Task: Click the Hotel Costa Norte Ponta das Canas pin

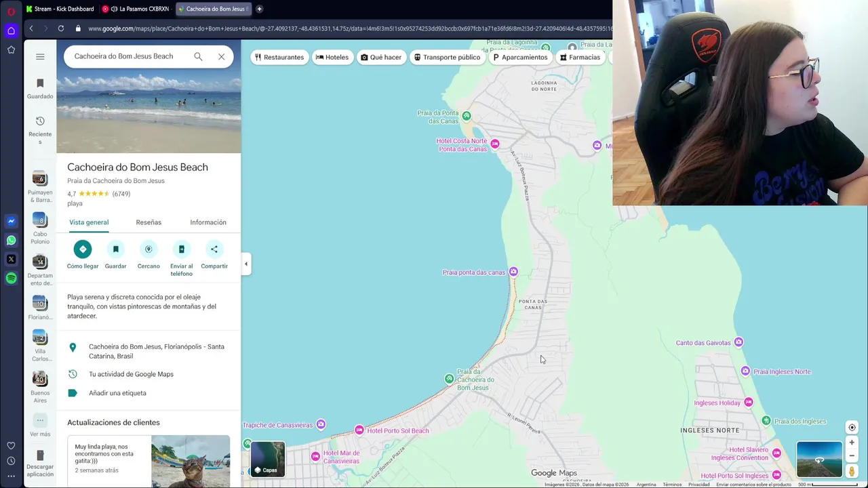Action: [495, 144]
